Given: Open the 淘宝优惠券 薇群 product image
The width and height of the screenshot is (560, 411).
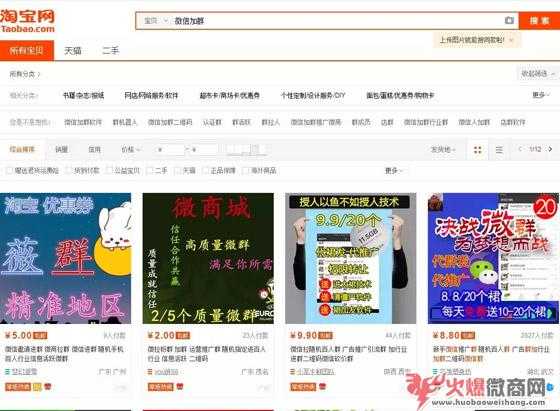Looking at the screenshot, I should pos(66,259).
